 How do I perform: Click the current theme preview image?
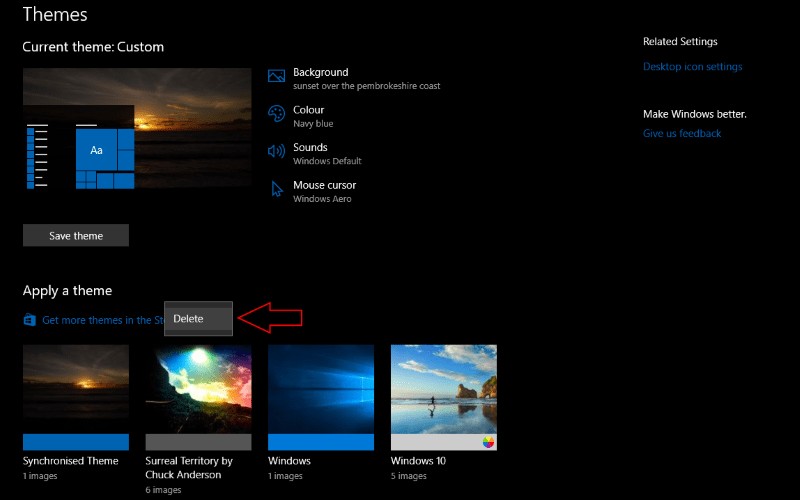137,129
